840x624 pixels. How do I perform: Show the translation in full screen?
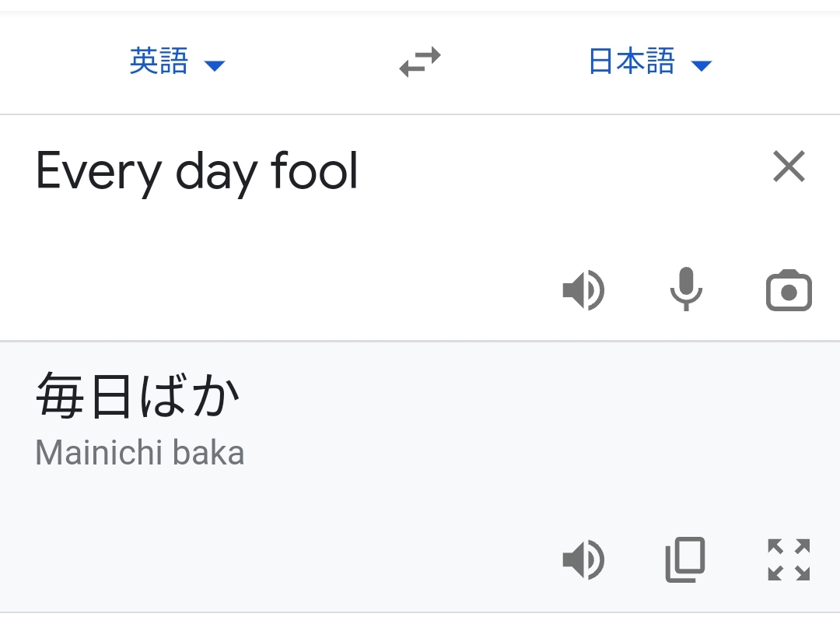(x=789, y=560)
